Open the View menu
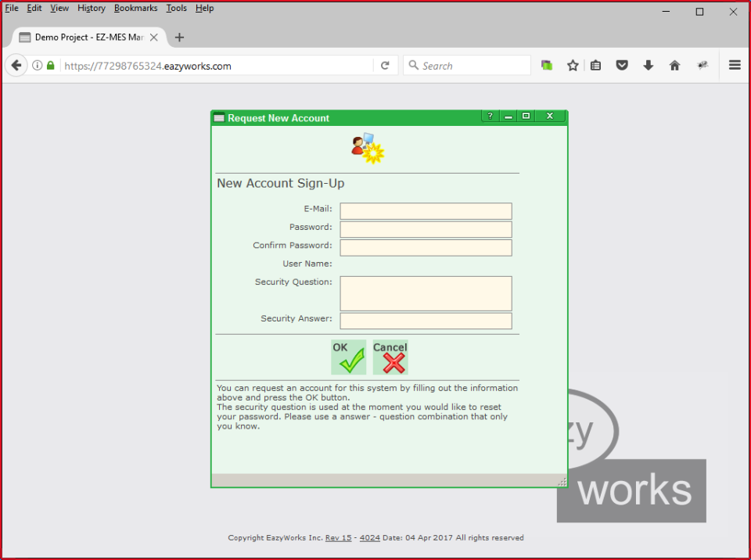The height and width of the screenshot is (560, 751). 59,8
